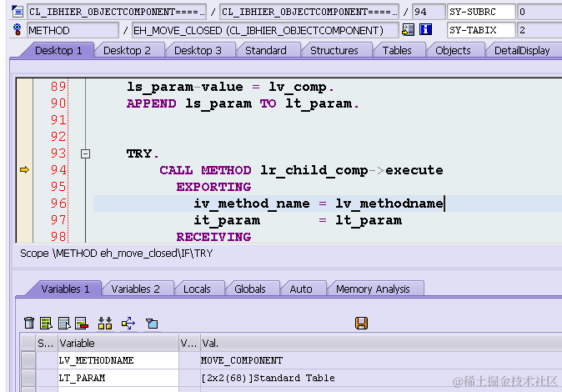Select the Variables 2 tab
Viewport: 562px width, 392px height.
(x=135, y=289)
